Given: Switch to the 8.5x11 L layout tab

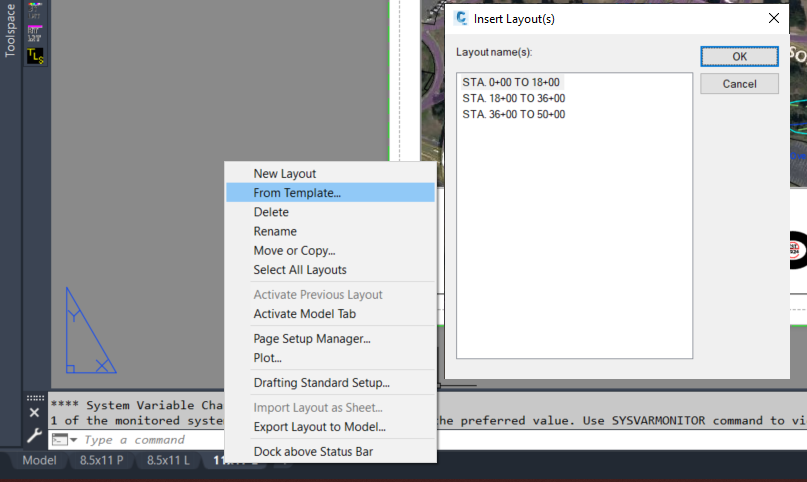Looking at the screenshot, I should pos(168,460).
